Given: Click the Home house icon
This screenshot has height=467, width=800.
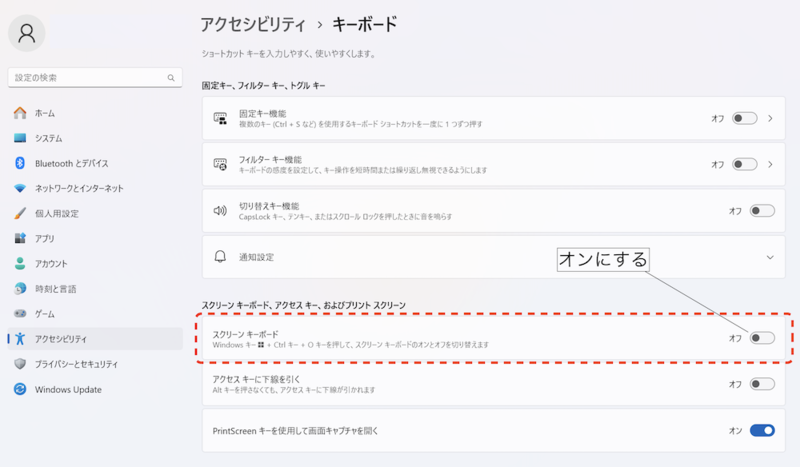Looking at the screenshot, I should pyautogui.click(x=20, y=113).
